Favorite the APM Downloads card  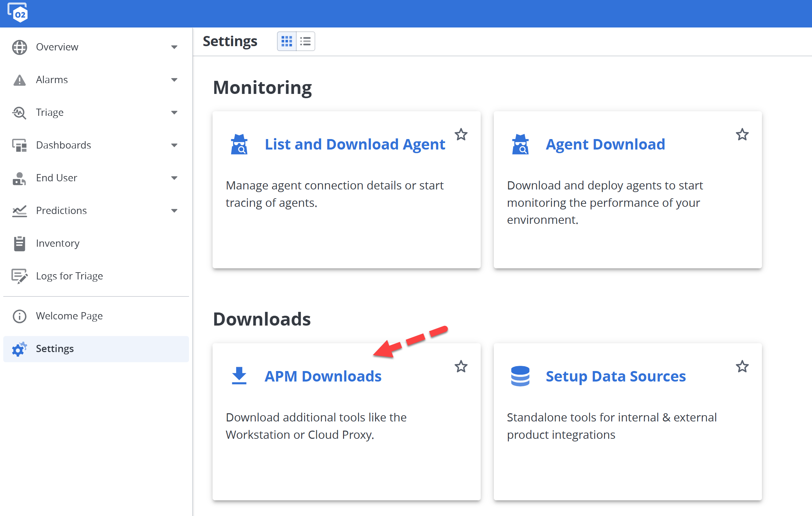pyautogui.click(x=461, y=366)
